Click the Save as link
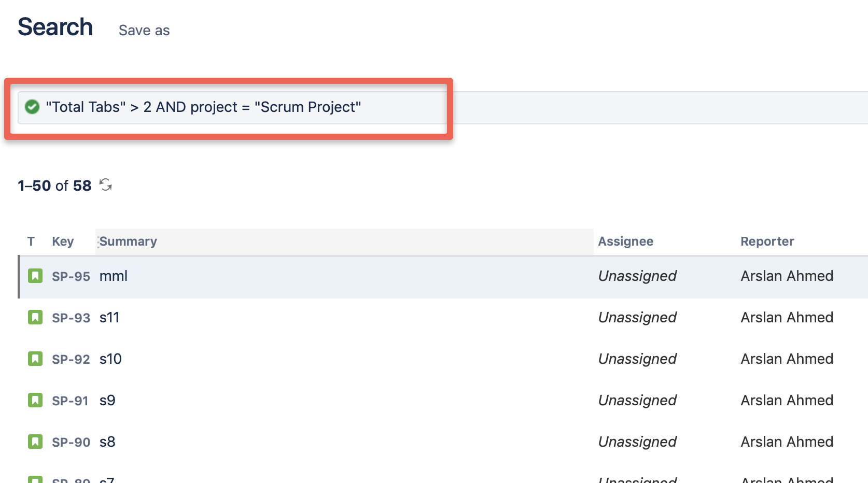The width and height of the screenshot is (868, 483). pyautogui.click(x=144, y=30)
